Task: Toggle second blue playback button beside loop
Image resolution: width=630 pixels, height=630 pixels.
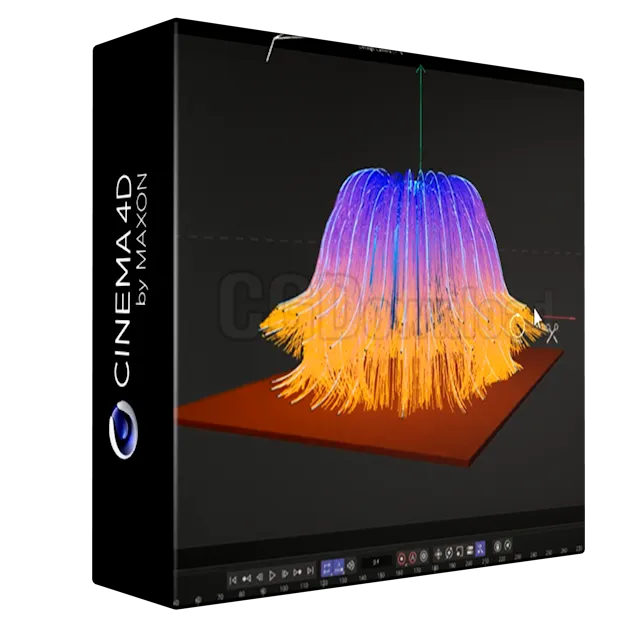Action: (339, 567)
